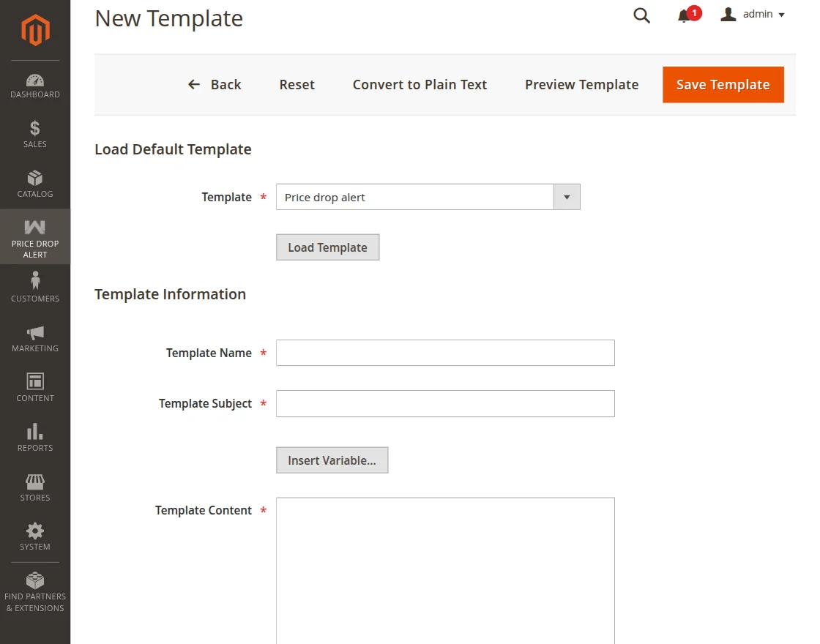Open the Template dropdown arrow
The width and height of the screenshot is (820, 644).
pos(567,197)
